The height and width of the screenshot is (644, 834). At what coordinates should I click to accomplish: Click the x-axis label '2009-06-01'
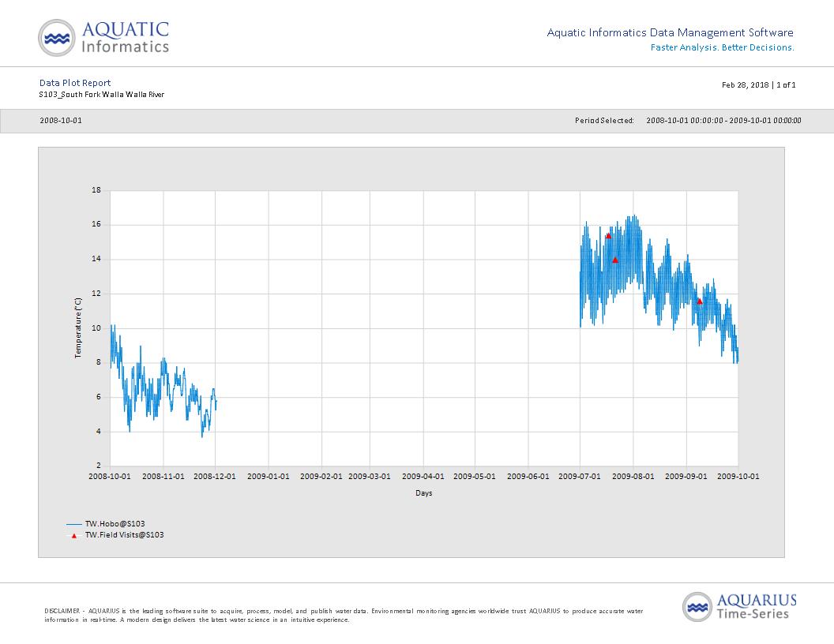coord(528,477)
